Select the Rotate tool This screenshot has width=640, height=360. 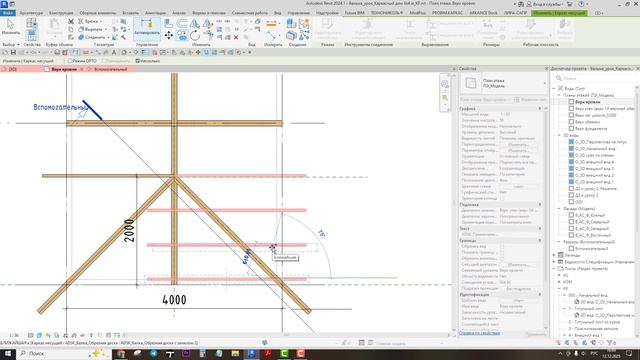195,36
